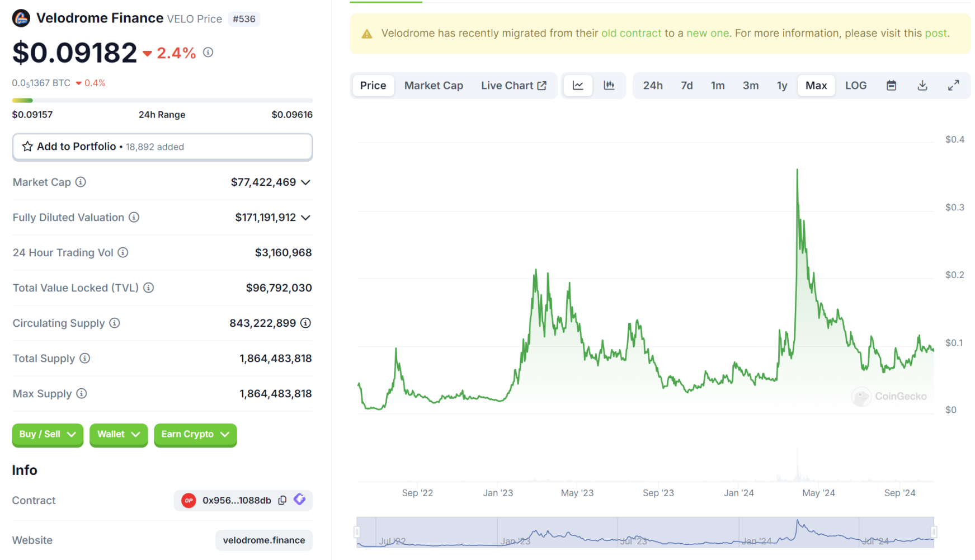Image resolution: width=975 pixels, height=560 pixels.
Task: Show Fully Diluted Valuation info icon
Action: coord(134,218)
